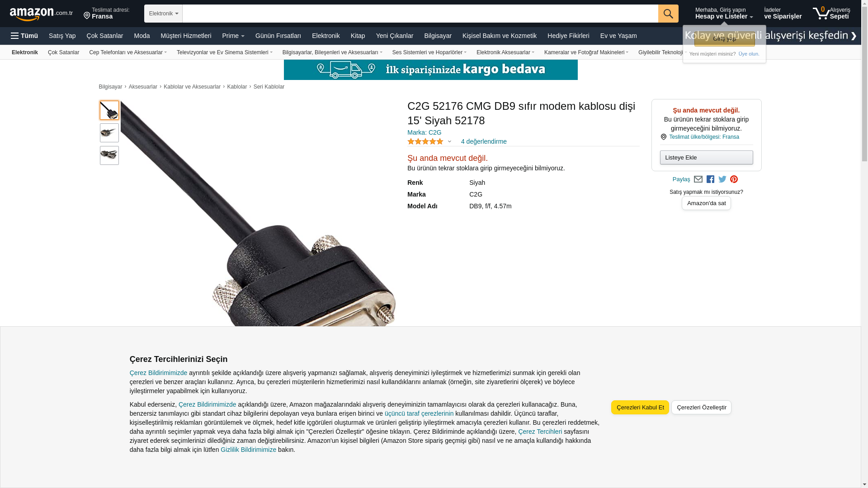Open the Kitap navigation item
Image resolution: width=868 pixels, height=488 pixels.
(x=358, y=36)
